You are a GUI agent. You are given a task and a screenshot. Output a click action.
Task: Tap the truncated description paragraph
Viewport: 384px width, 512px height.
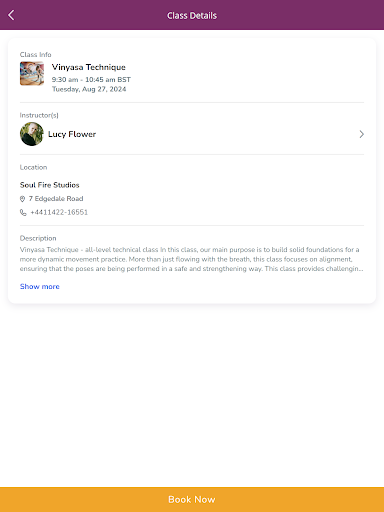192,259
